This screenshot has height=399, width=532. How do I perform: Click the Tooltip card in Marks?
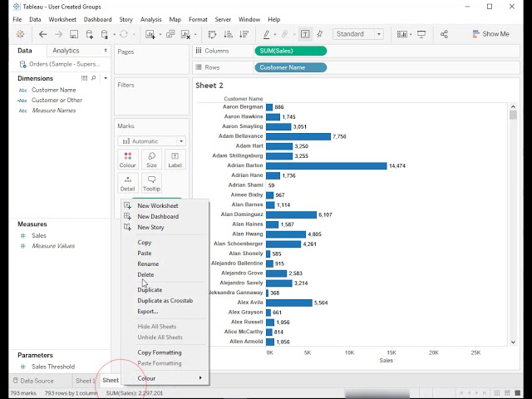(151, 183)
